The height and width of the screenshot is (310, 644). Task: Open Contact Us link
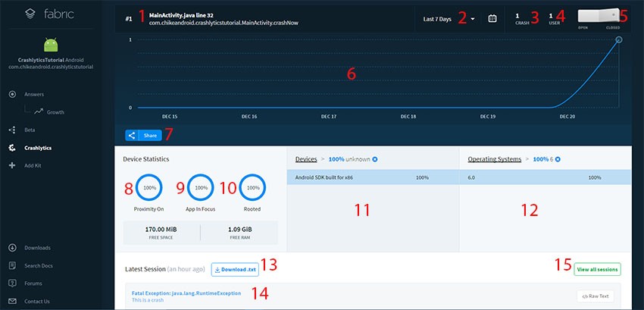coord(37,302)
